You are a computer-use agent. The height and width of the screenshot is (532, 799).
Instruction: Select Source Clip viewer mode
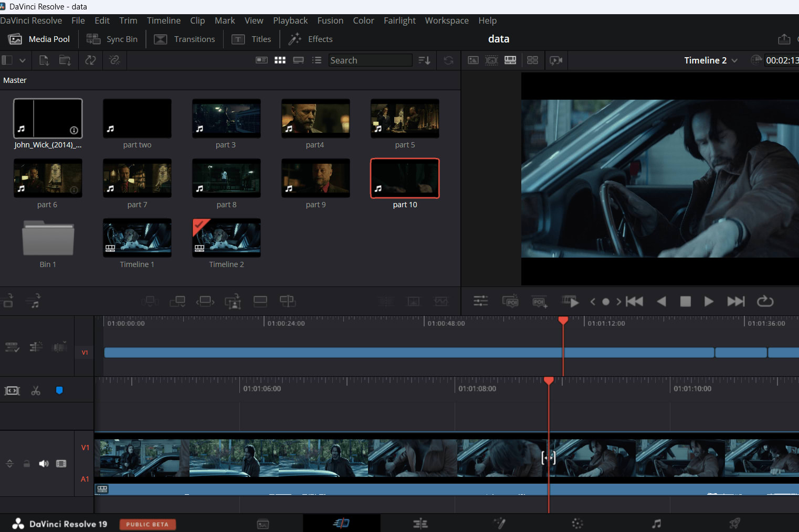[473, 60]
